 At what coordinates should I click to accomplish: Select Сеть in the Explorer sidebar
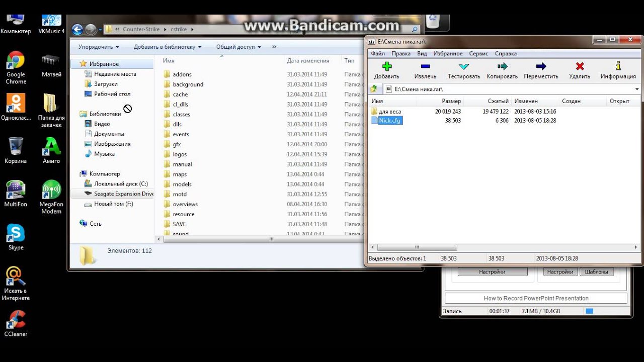(95, 224)
